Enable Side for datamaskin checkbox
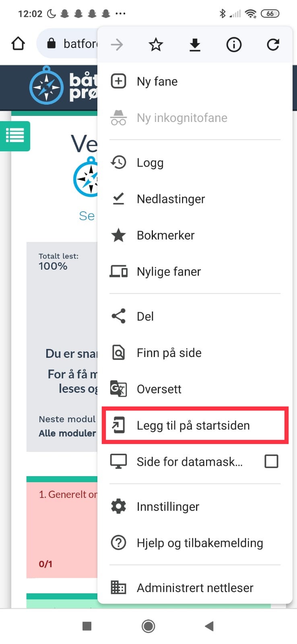The width and height of the screenshot is (297, 644). (271, 461)
